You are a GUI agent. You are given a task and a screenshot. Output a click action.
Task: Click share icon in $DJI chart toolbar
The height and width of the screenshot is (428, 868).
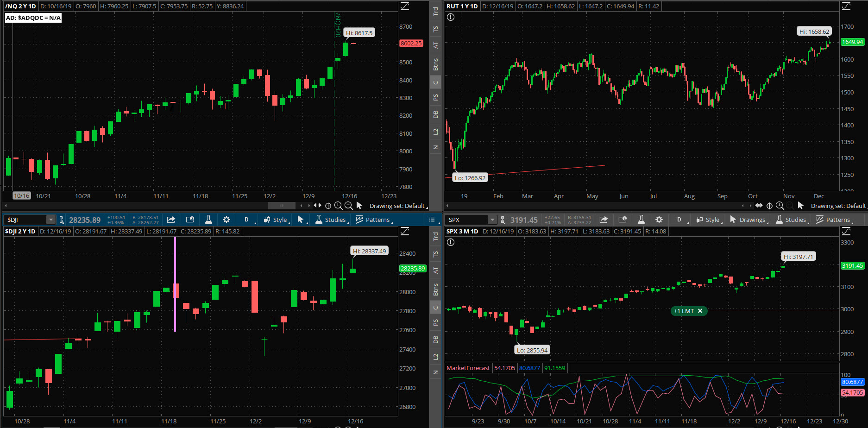coord(171,220)
